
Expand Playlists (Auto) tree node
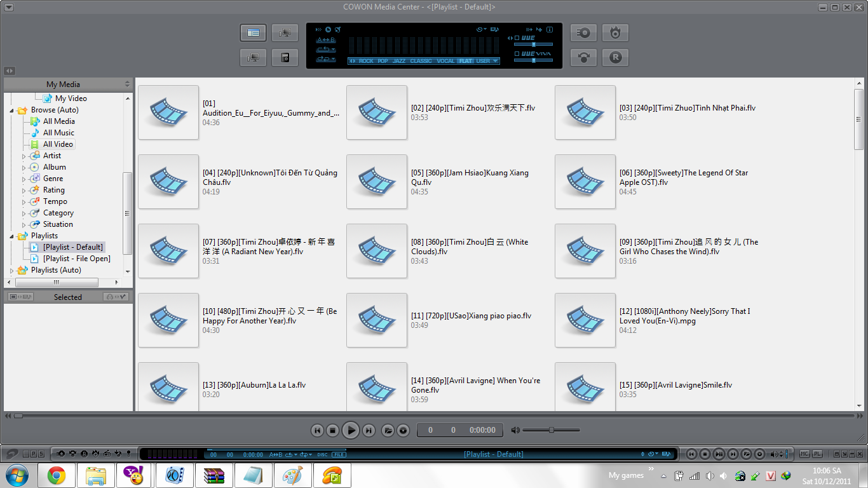(x=12, y=270)
